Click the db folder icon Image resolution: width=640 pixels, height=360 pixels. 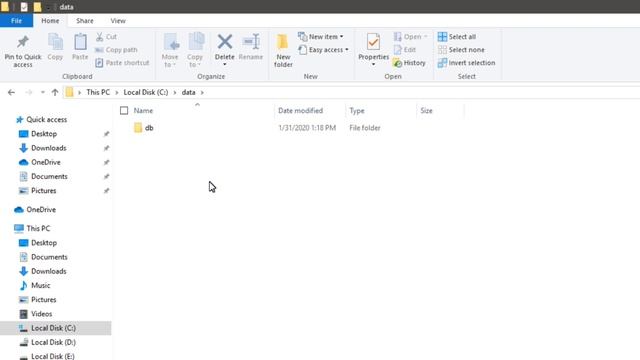click(138, 128)
